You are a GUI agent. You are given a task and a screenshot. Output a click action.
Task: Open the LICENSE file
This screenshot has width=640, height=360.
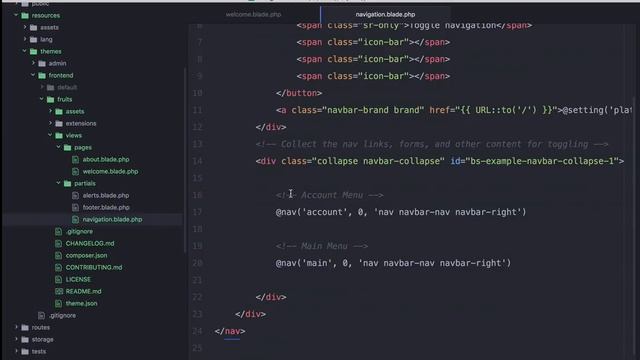pyautogui.click(x=78, y=279)
